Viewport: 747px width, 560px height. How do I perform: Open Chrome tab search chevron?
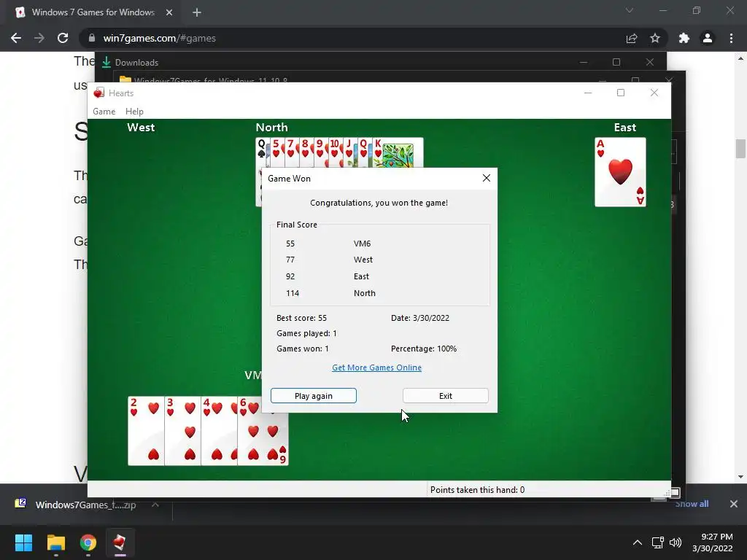click(630, 10)
